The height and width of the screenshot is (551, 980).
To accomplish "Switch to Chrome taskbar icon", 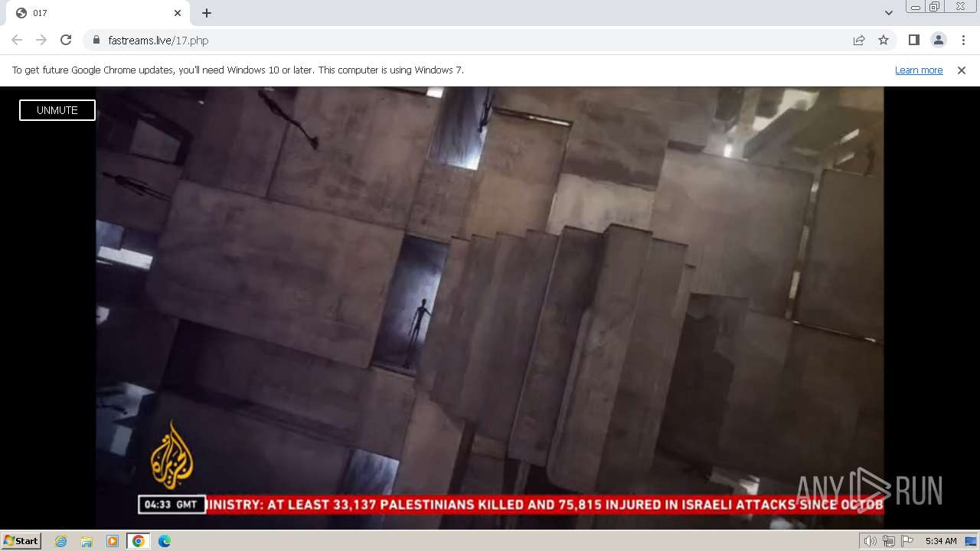I will pos(139,541).
